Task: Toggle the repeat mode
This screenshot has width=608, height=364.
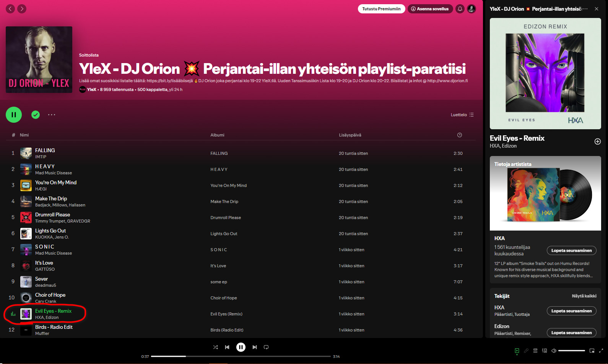Action: pos(266,347)
